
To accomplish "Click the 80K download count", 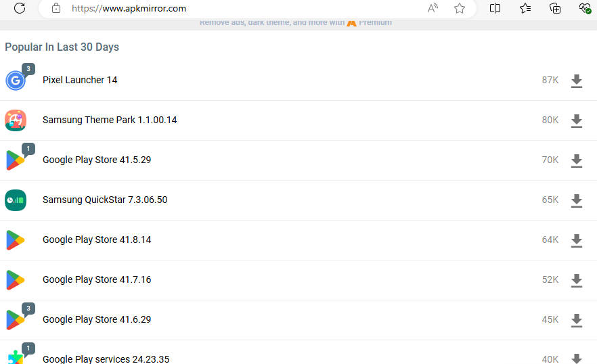I will coord(550,120).
